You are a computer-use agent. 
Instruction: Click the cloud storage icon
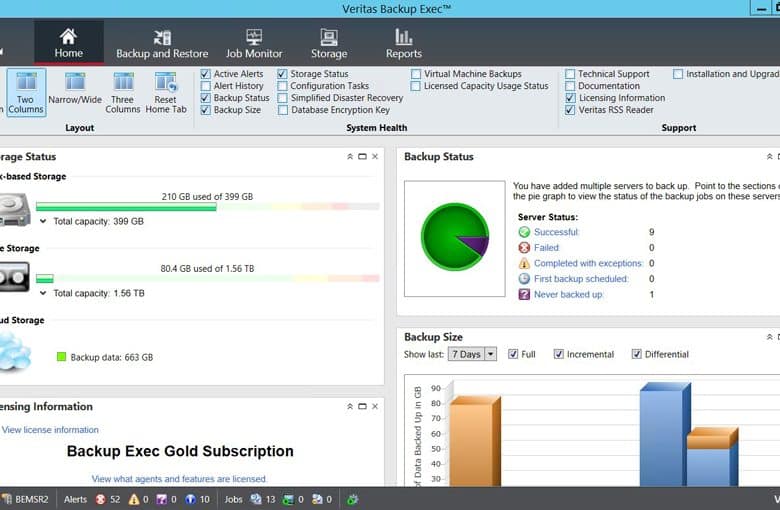[15, 352]
